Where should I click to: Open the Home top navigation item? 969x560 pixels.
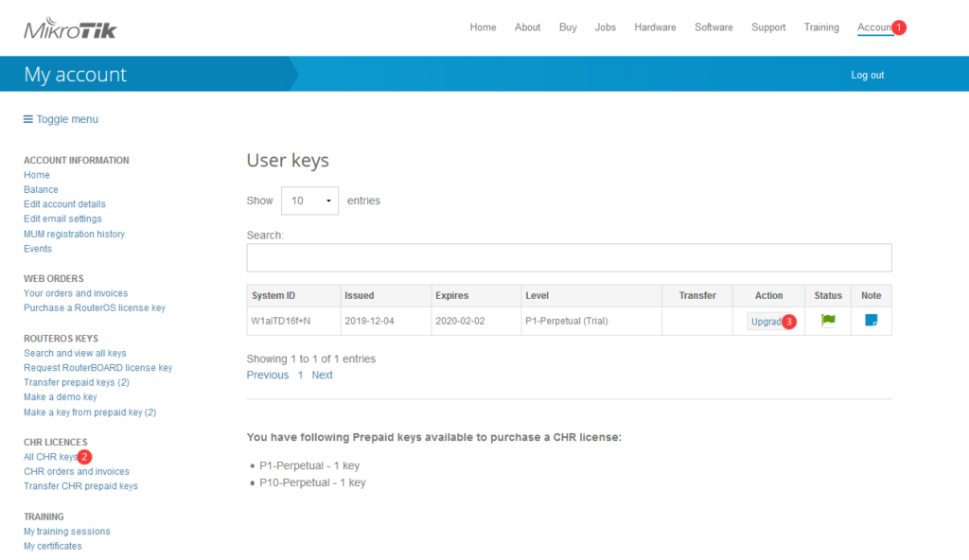tap(483, 27)
